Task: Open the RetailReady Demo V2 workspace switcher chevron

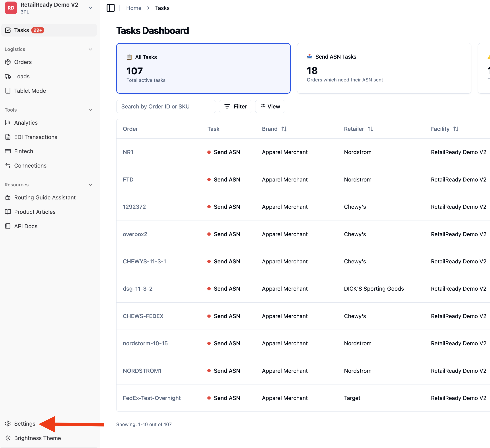Action: [90, 8]
